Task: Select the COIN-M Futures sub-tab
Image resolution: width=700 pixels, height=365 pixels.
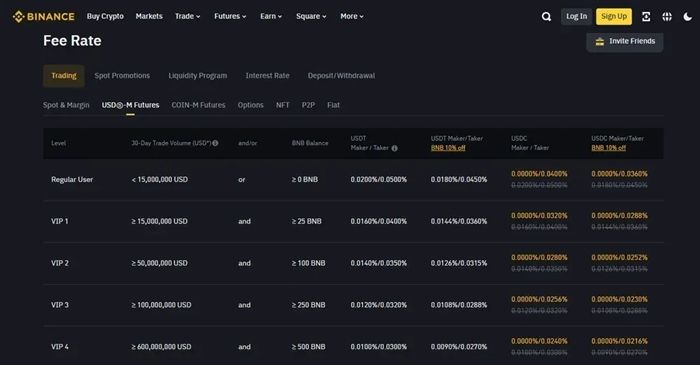Action: coord(199,105)
